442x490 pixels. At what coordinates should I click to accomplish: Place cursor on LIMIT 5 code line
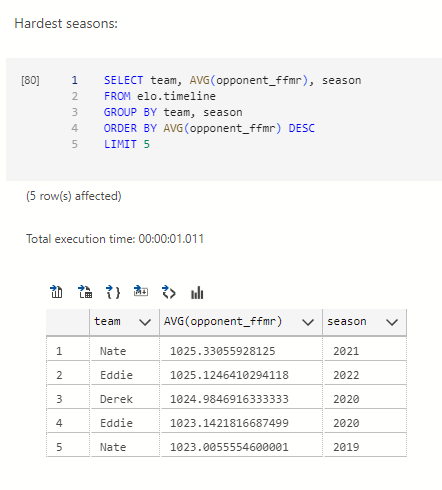point(127,144)
